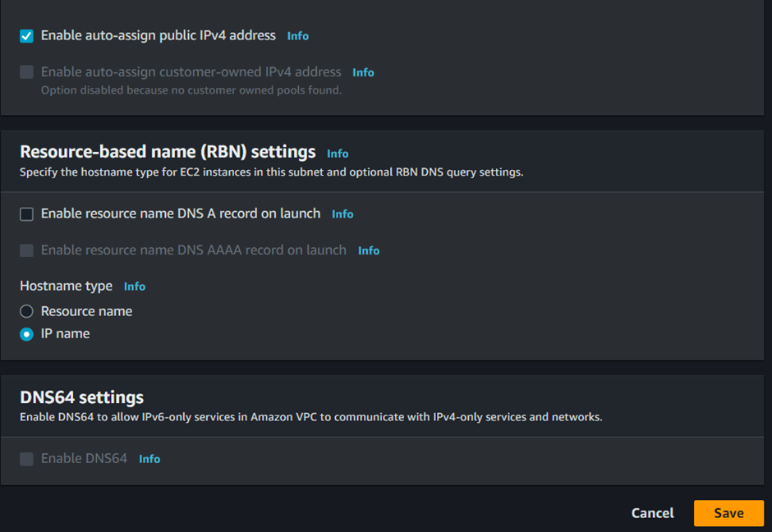Image resolution: width=772 pixels, height=532 pixels.
Task: Open Info link beside Enable DNS64
Action: (x=149, y=459)
